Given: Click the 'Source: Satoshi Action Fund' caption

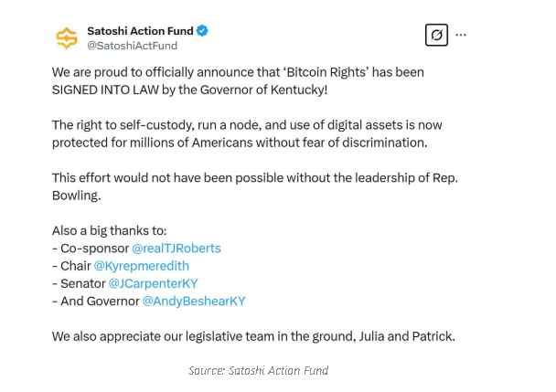Looking at the screenshot, I should click(258, 370).
